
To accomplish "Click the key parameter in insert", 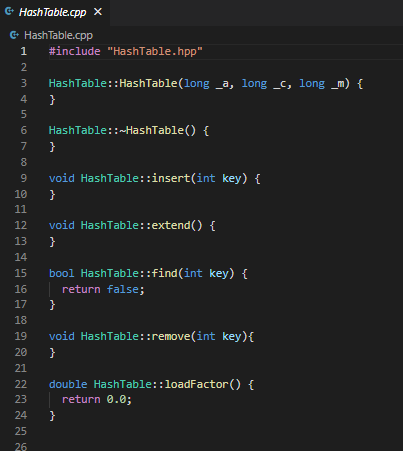I will tap(232, 178).
